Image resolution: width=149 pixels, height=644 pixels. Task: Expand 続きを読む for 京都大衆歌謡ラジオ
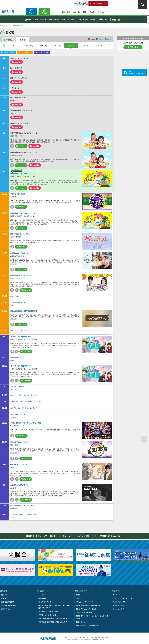tap(14, 319)
